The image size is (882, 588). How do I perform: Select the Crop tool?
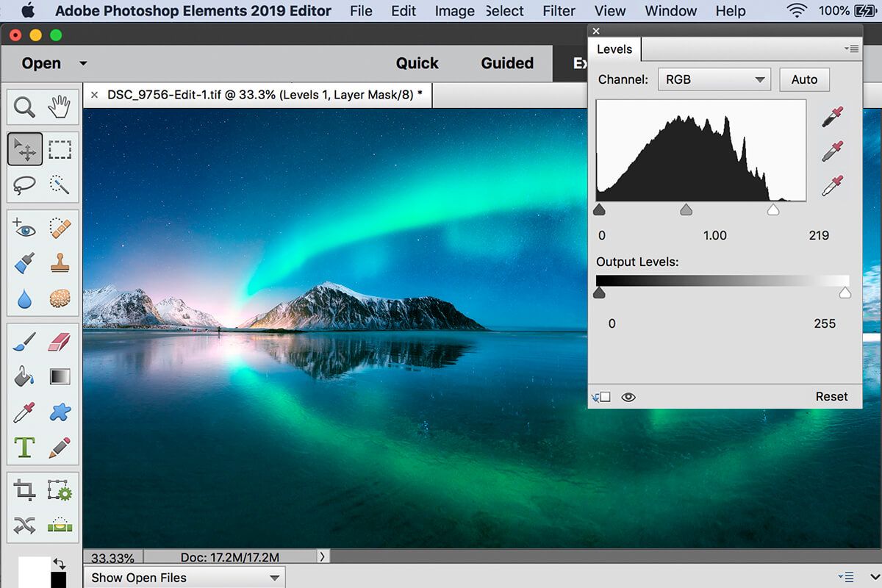24,488
